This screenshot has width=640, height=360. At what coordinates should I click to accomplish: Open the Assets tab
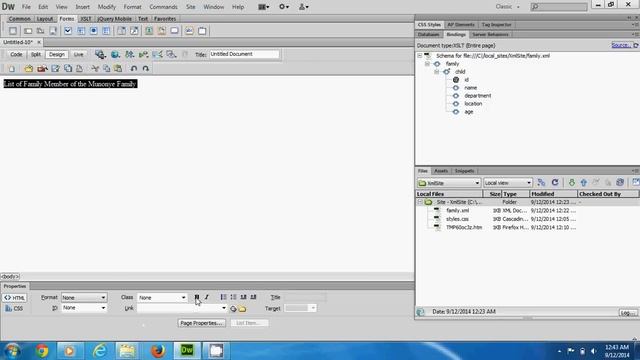[x=441, y=171]
